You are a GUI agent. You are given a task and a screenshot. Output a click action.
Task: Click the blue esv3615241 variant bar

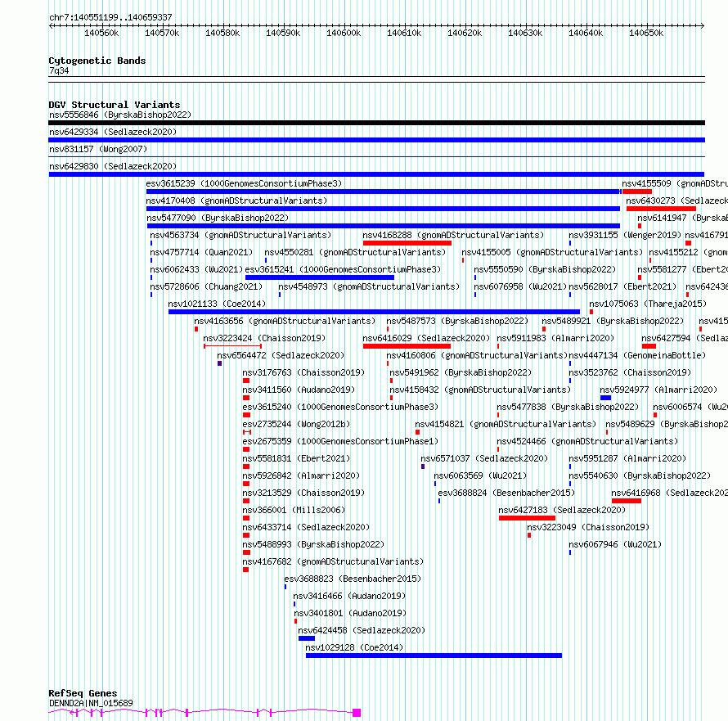(320, 277)
